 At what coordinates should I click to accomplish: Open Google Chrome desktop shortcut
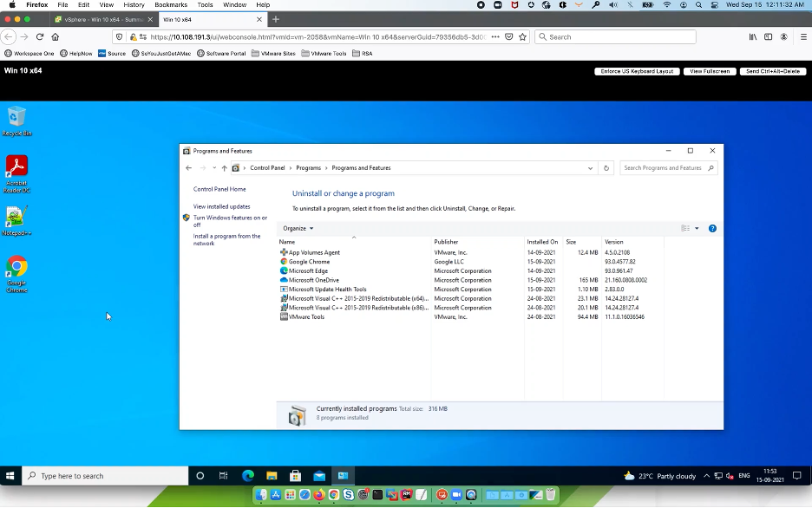[x=16, y=268]
